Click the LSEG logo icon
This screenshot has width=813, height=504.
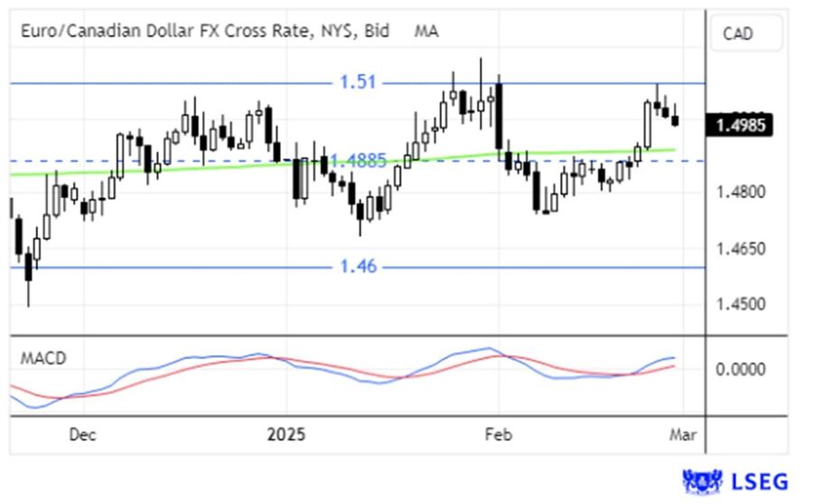705,481
